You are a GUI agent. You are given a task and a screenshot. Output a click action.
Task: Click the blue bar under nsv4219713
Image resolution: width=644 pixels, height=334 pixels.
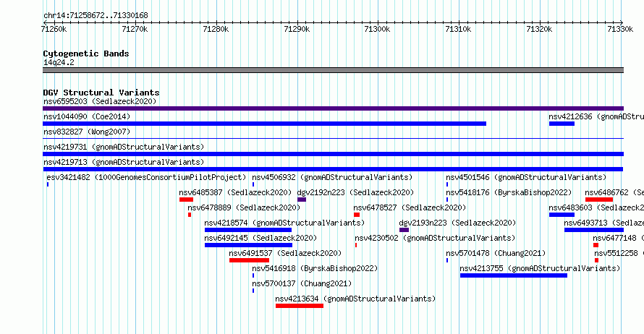[x=333, y=169]
